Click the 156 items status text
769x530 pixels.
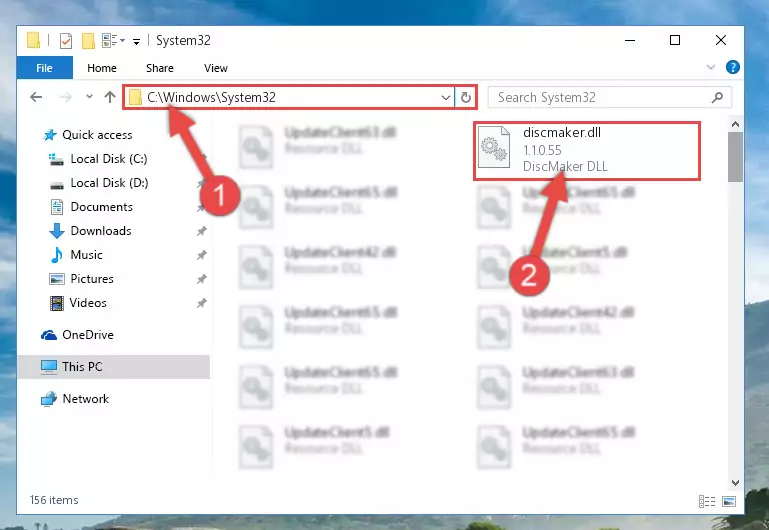pyautogui.click(x=54, y=500)
